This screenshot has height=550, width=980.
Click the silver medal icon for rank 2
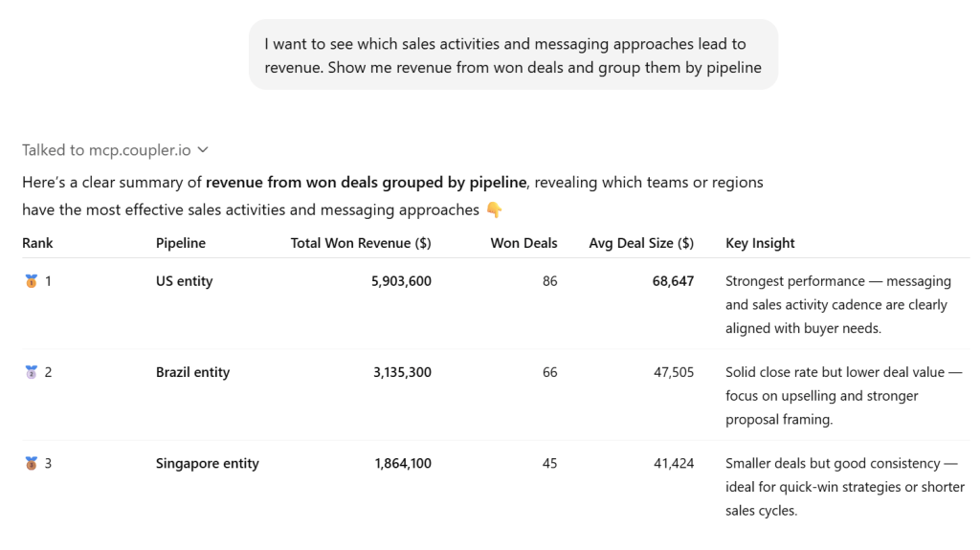pyautogui.click(x=31, y=372)
